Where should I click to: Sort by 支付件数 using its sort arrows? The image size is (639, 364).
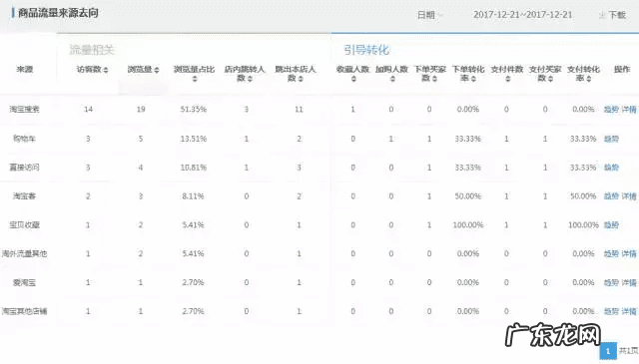507,79
